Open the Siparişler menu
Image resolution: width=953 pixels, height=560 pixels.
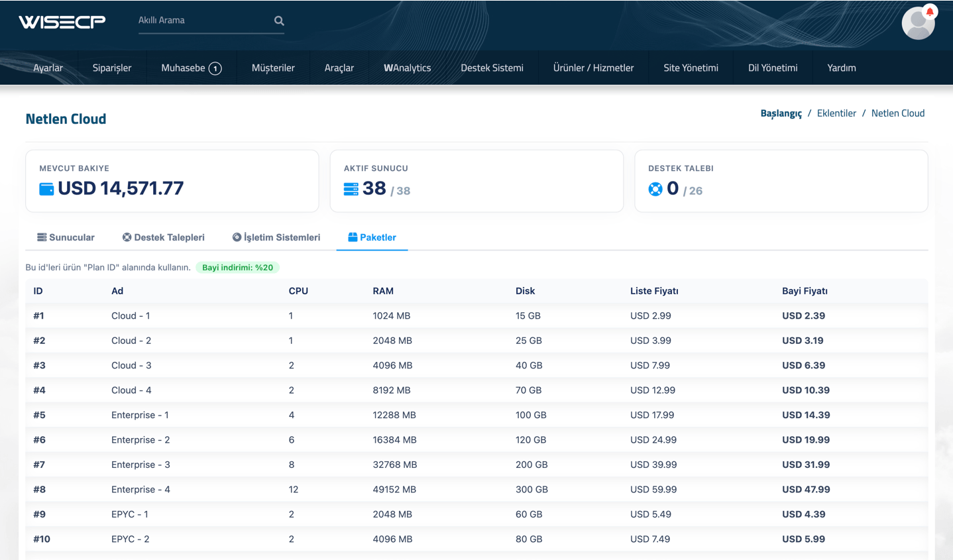[x=112, y=68]
